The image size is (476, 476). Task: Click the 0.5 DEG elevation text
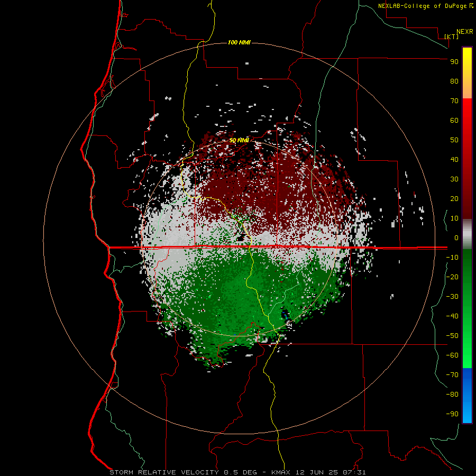(240, 472)
